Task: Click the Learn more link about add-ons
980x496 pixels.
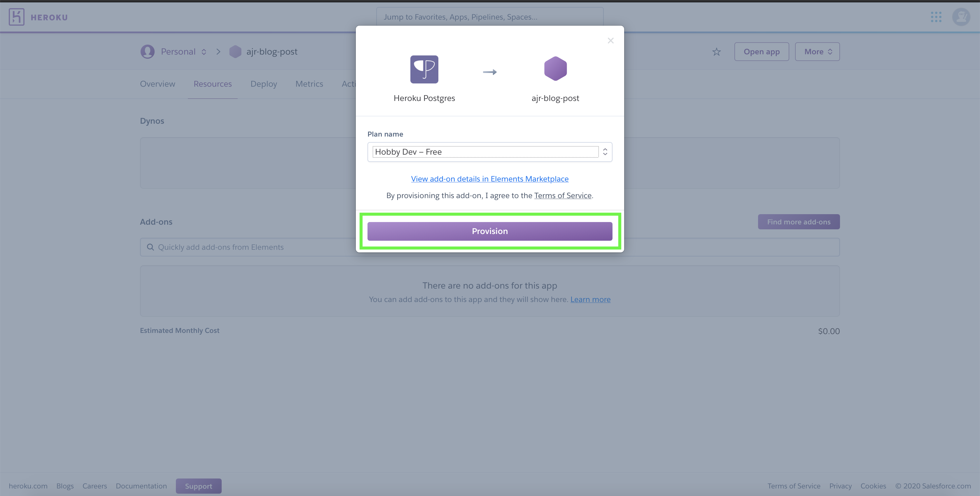Action: tap(590, 299)
